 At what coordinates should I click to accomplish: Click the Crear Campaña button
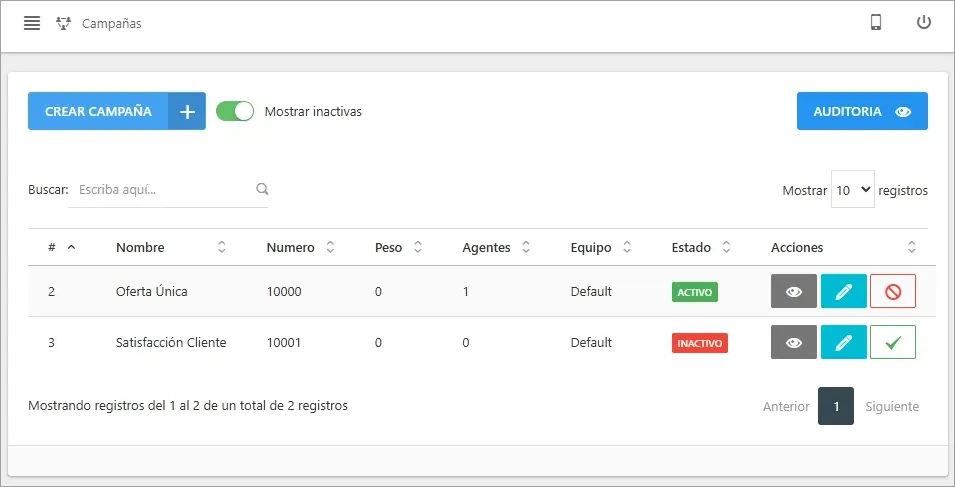pos(116,111)
